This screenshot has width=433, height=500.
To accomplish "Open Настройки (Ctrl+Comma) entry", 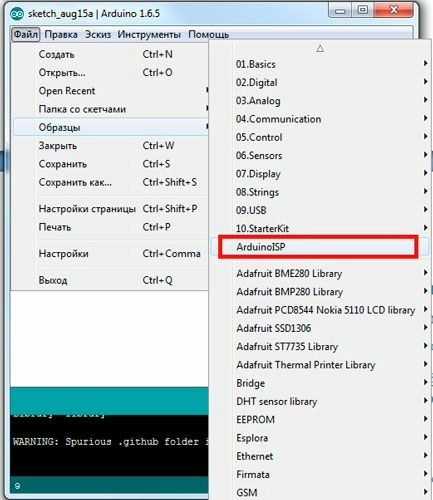I will 110,254.
